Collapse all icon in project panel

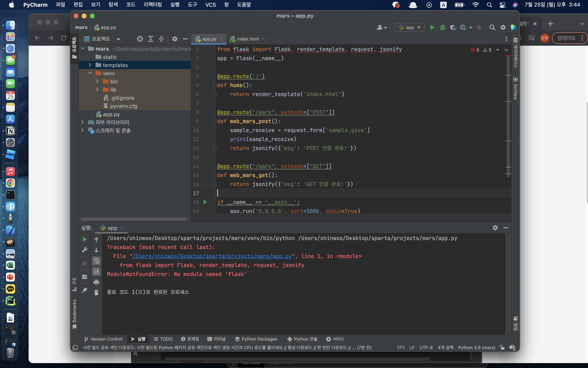pos(161,39)
